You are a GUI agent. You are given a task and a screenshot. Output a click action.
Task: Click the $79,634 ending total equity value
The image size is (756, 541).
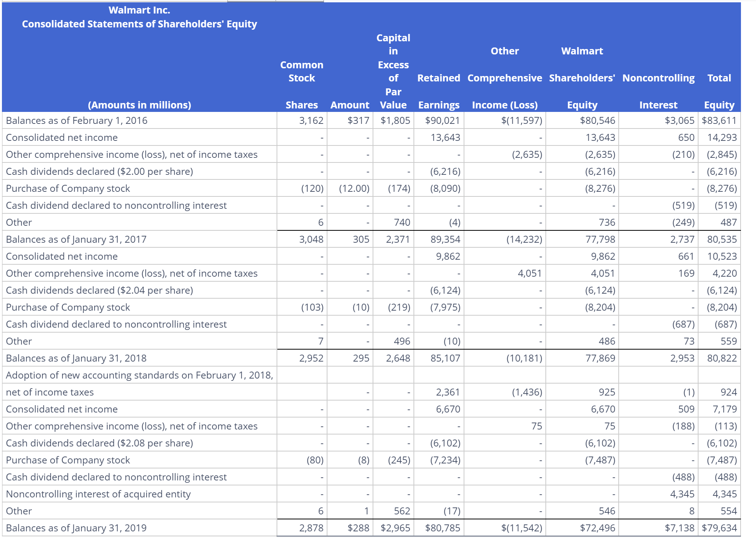(719, 527)
